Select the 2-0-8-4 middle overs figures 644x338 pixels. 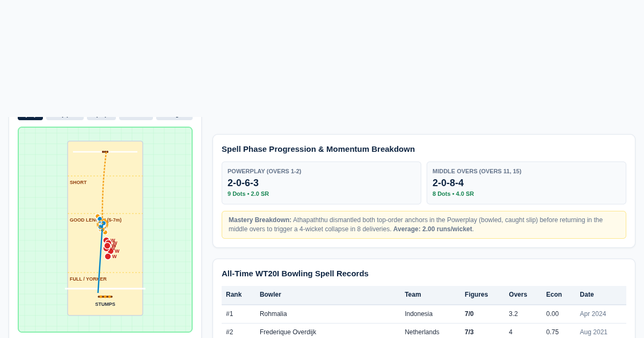[448, 183]
